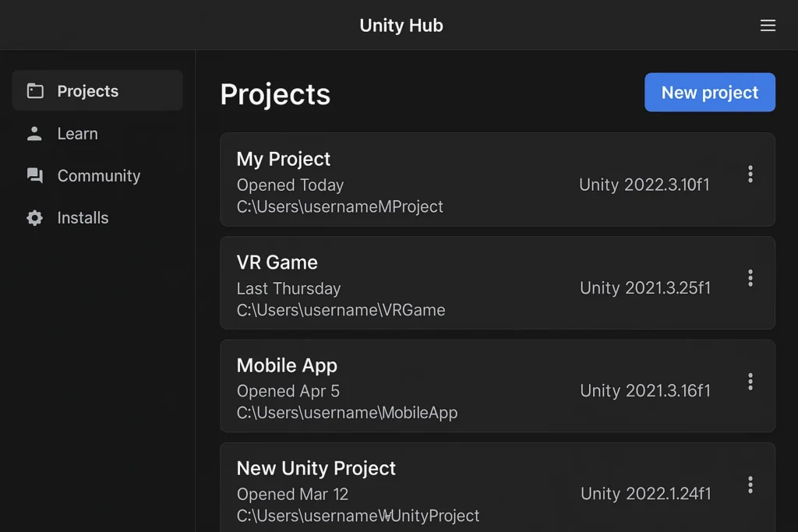The width and height of the screenshot is (798, 532).
Task: Click the Unity Hub title bar text
Action: pos(401,25)
